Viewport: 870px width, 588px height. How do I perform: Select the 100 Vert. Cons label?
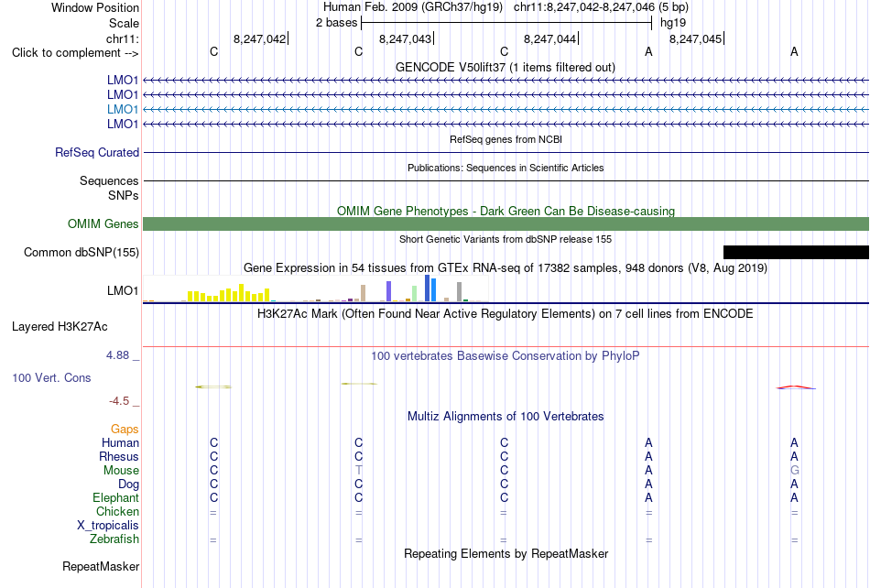click(51, 377)
